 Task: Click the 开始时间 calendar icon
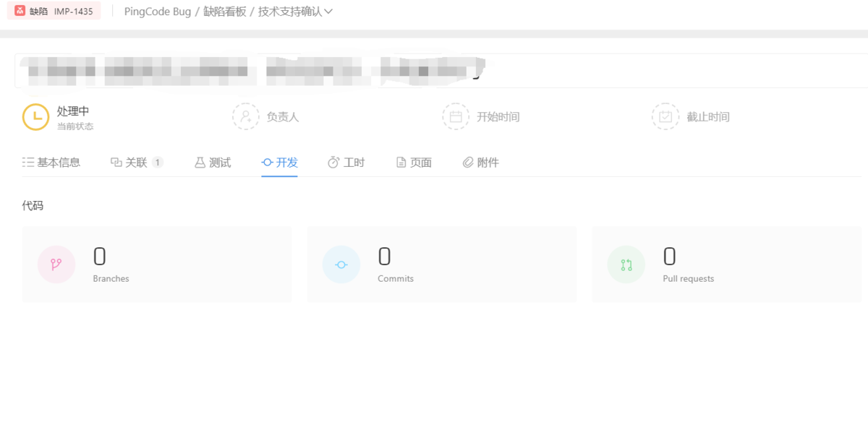coord(456,116)
